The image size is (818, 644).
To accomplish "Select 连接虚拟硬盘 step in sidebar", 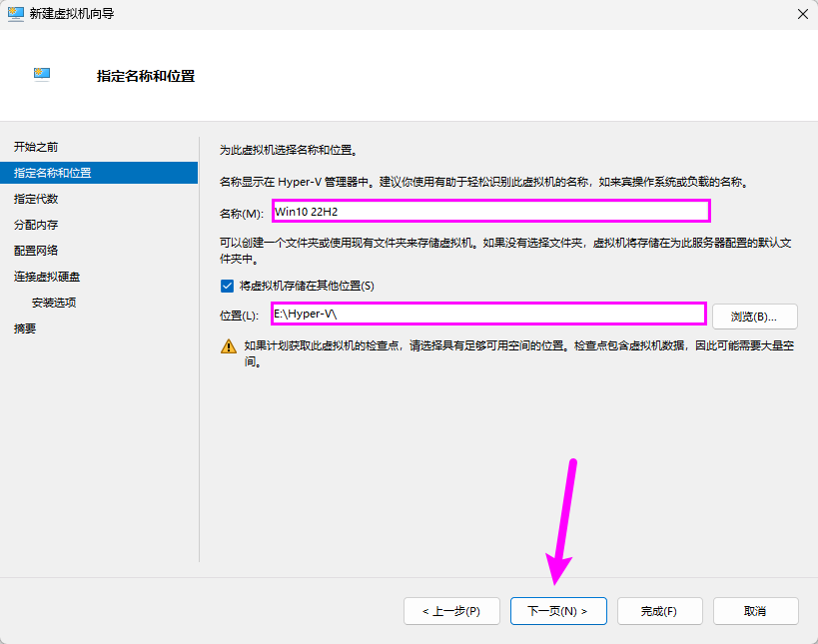I will pos(47,277).
